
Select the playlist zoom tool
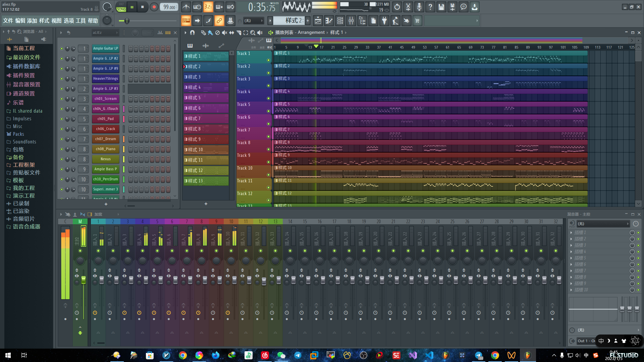pos(253,33)
